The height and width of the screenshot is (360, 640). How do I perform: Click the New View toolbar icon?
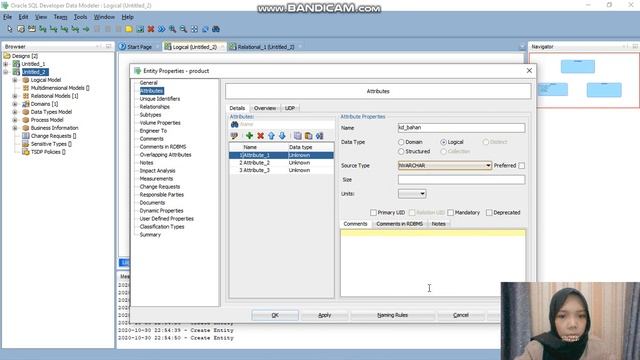pos(32,29)
